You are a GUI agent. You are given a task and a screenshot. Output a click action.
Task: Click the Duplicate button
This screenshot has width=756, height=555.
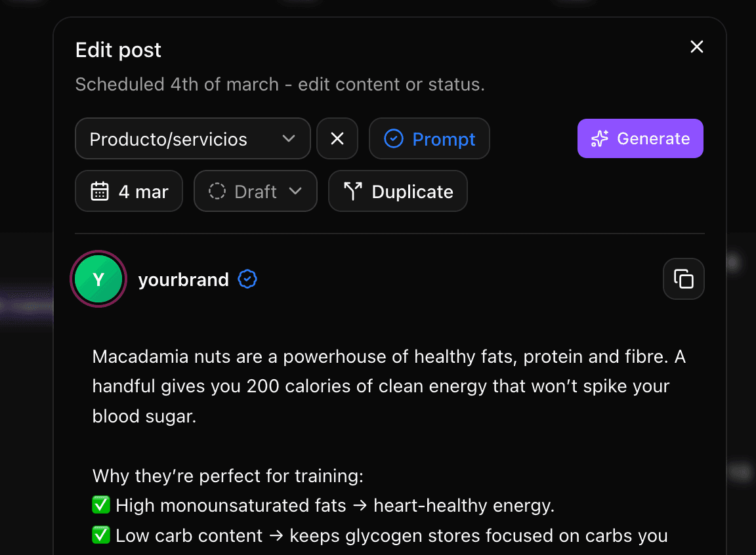pos(398,191)
